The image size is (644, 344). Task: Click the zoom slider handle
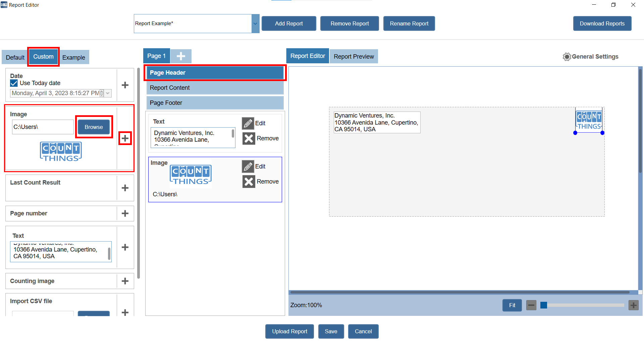pyautogui.click(x=544, y=305)
